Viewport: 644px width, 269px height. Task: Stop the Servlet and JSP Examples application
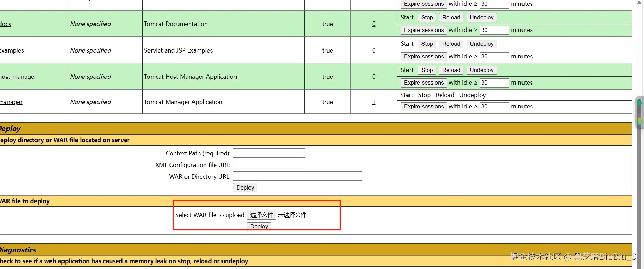click(427, 44)
